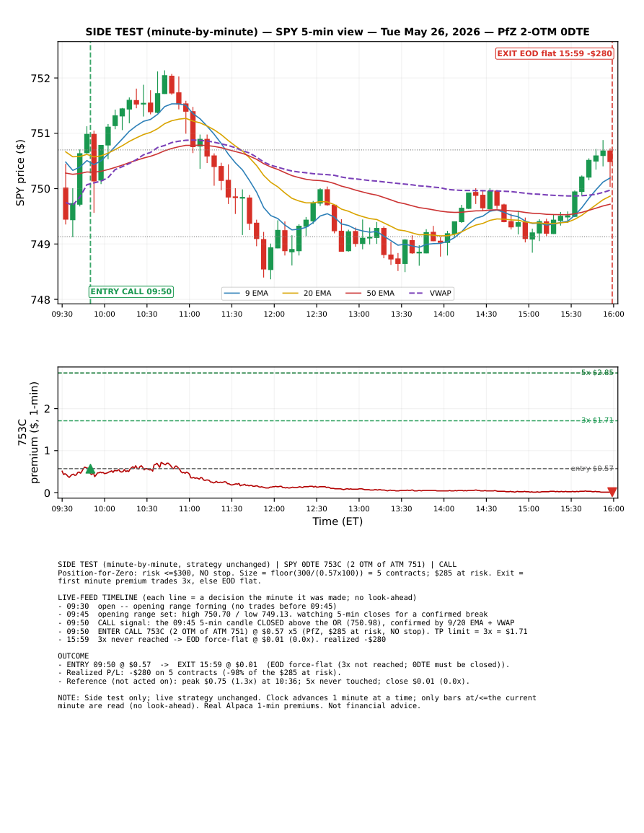Click the 12:30 tick on the price chart

pos(317,314)
